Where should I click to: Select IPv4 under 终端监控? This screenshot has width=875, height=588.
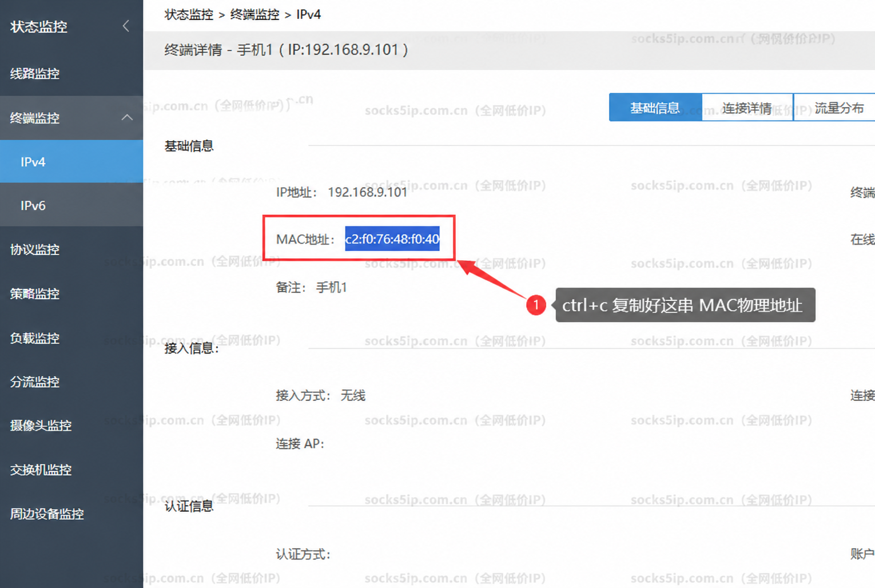[x=71, y=162]
